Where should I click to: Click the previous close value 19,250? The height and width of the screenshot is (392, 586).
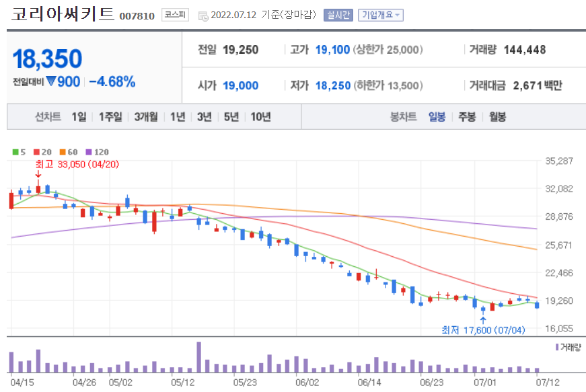tap(240, 50)
